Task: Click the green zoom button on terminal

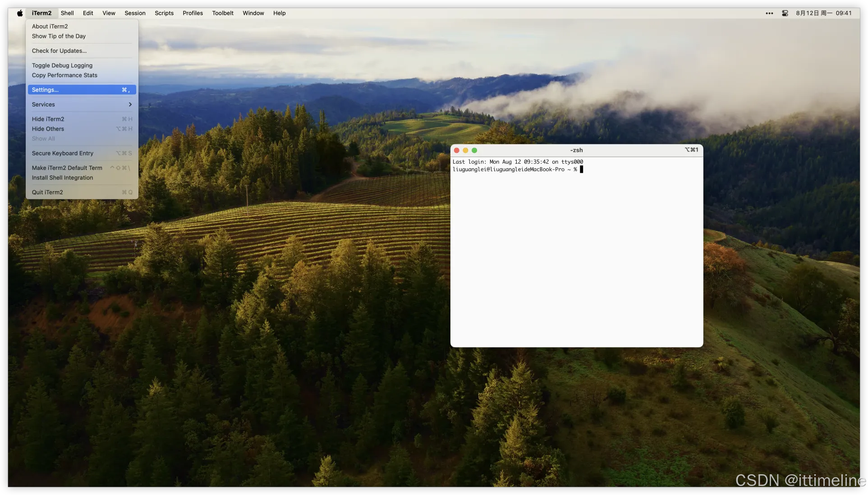Action: pos(474,151)
